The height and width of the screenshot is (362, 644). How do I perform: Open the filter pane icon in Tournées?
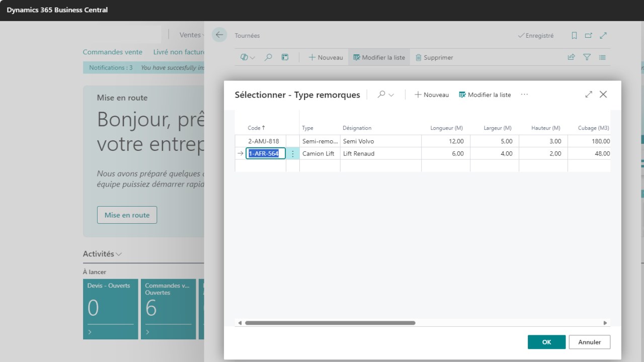[x=587, y=57]
